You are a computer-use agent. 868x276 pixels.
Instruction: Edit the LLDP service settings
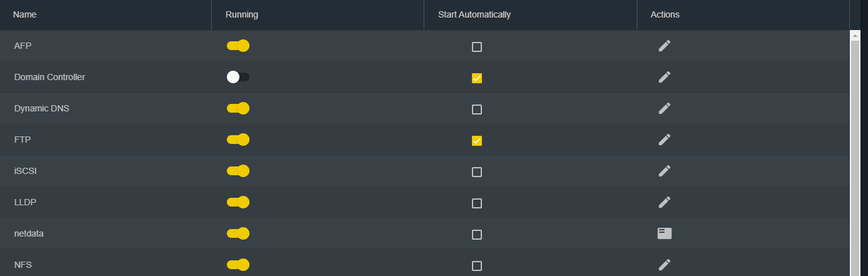point(664,202)
